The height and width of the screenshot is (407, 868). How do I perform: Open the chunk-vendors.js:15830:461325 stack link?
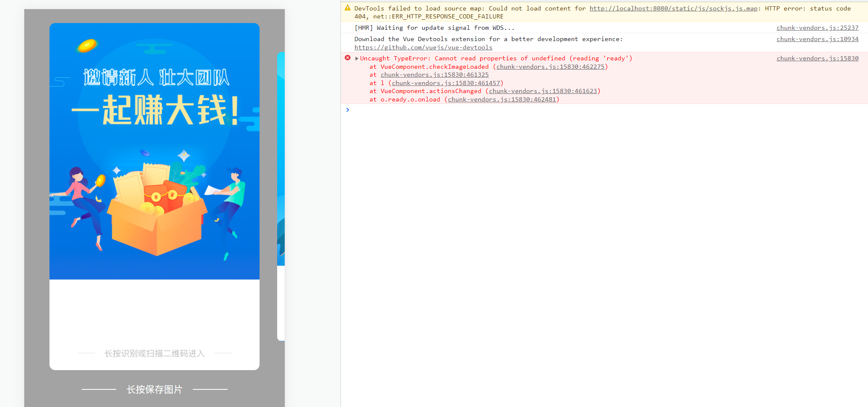(x=434, y=75)
